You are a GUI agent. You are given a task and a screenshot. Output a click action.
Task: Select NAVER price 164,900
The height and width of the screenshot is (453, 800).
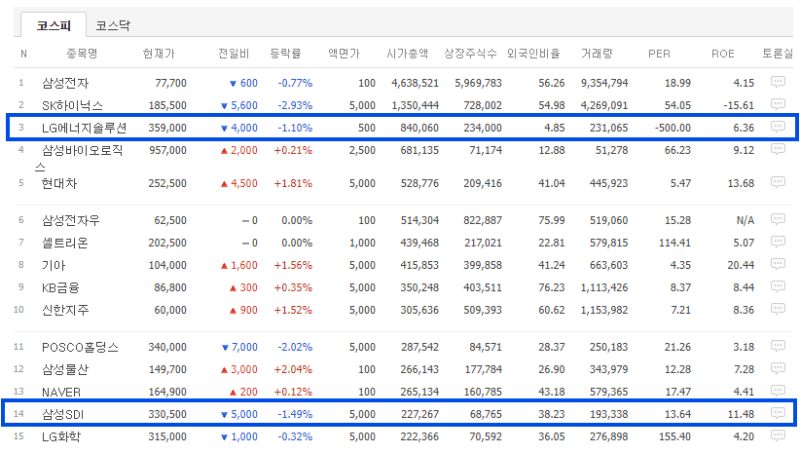(x=167, y=392)
